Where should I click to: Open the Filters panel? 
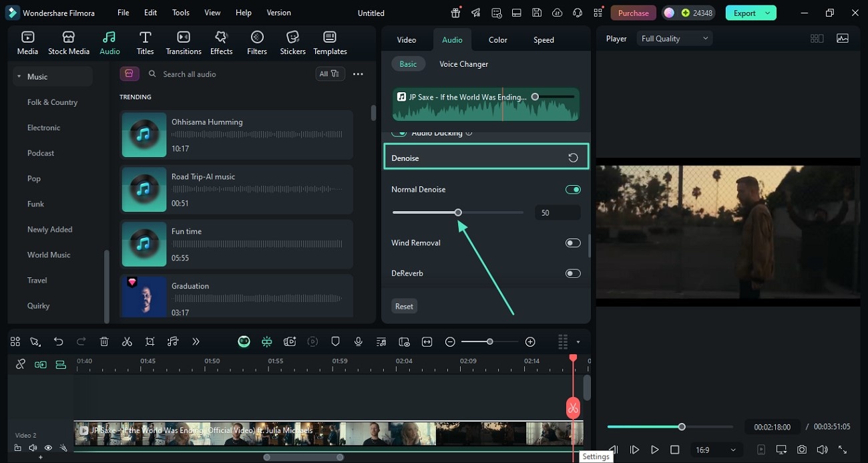tap(257, 43)
